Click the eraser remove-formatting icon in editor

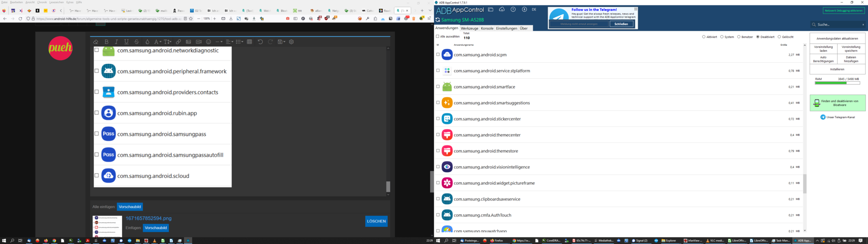(96, 42)
